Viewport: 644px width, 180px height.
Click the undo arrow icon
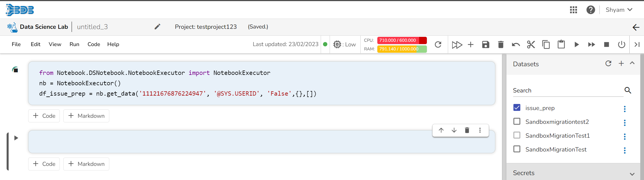point(516,44)
